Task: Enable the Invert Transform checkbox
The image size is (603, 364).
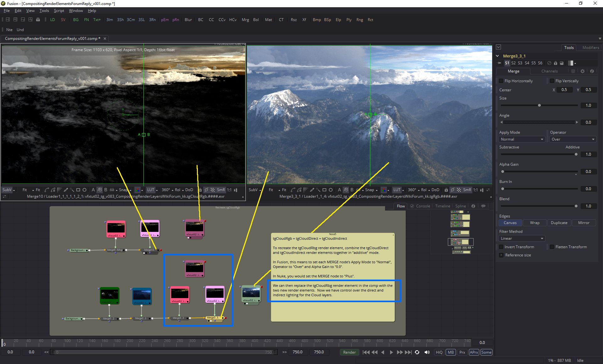Action: 501,247
